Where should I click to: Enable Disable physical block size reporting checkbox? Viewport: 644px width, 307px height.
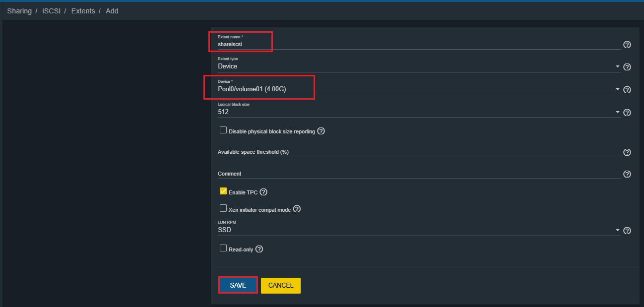tap(223, 130)
